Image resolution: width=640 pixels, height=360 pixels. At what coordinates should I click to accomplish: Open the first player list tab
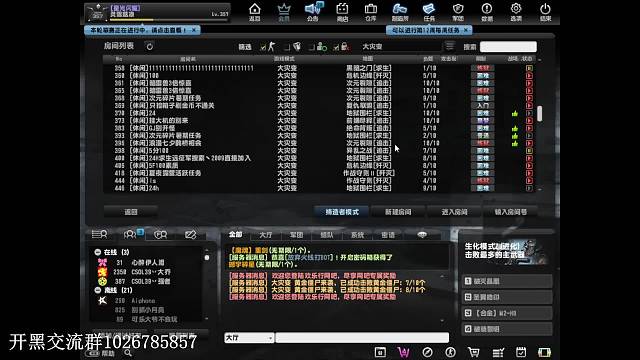100,234
